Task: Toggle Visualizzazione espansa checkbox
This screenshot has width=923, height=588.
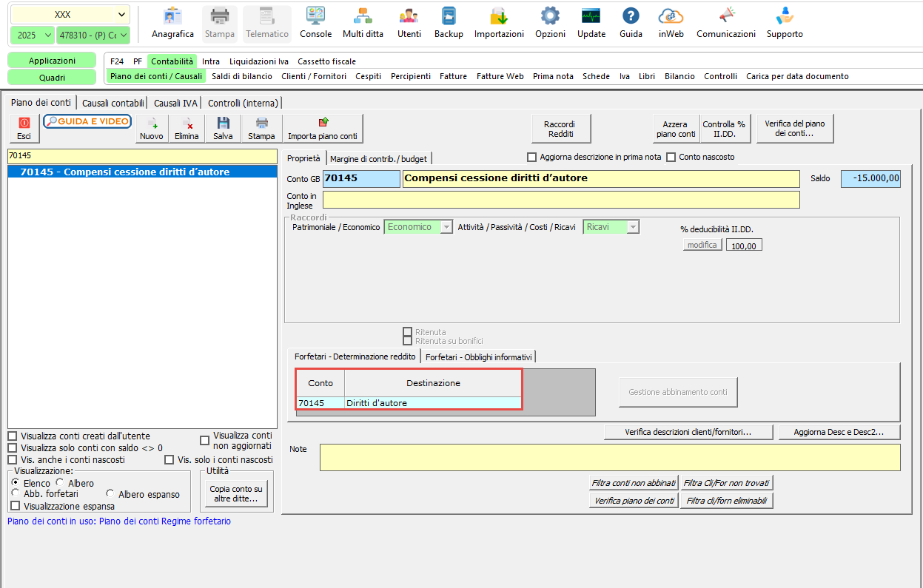Action: pyautogui.click(x=16, y=506)
